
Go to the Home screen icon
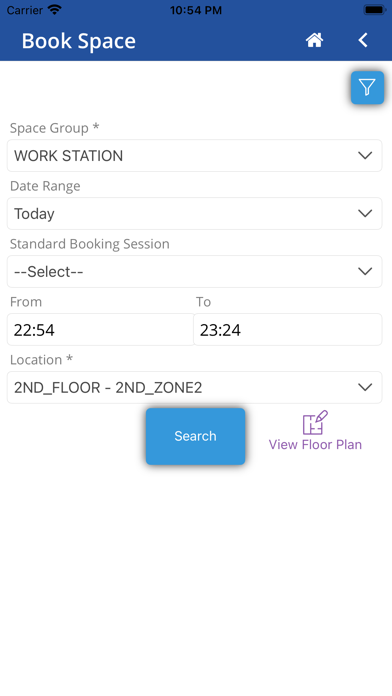[x=314, y=40]
